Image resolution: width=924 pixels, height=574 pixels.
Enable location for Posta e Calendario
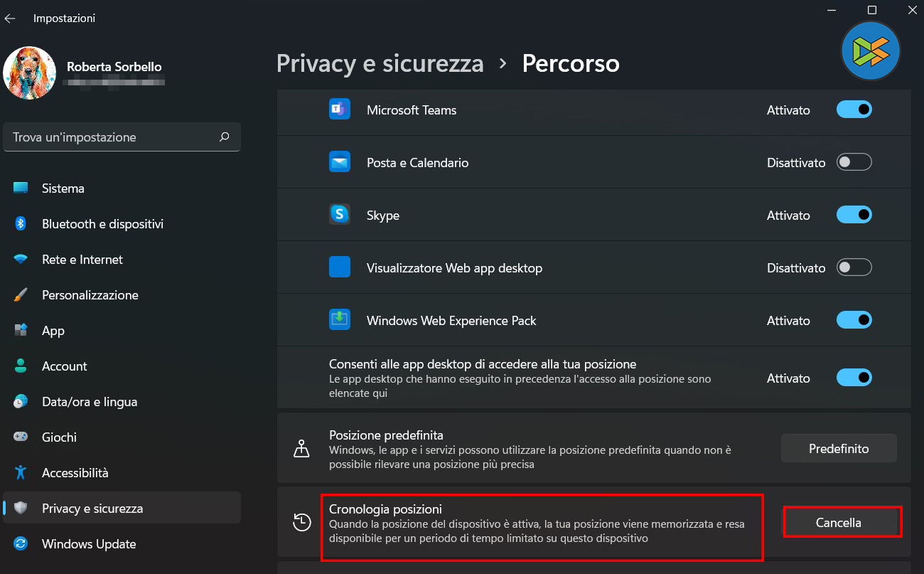point(854,162)
